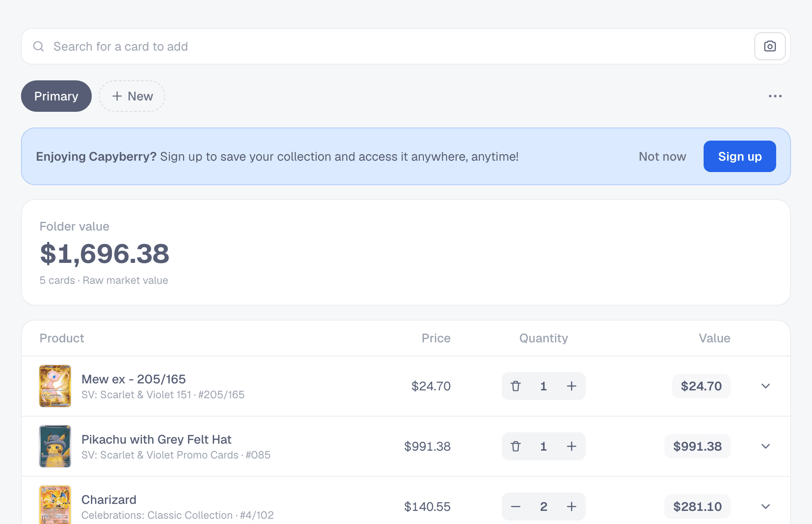This screenshot has height=524, width=812.
Task: Open the Mew ex card thumbnail
Action: coord(55,386)
